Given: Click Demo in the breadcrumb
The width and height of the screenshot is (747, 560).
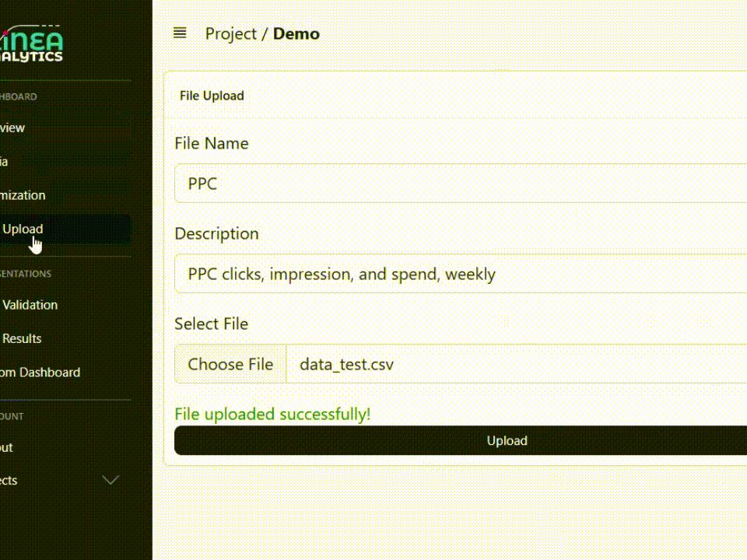Looking at the screenshot, I should click(296, 33).
